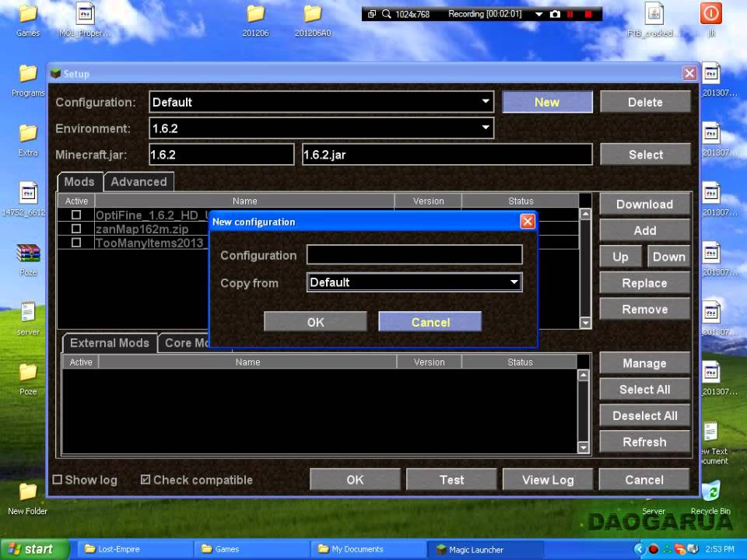Click the New configuration button
747x560 pixels.
[547, 102]
